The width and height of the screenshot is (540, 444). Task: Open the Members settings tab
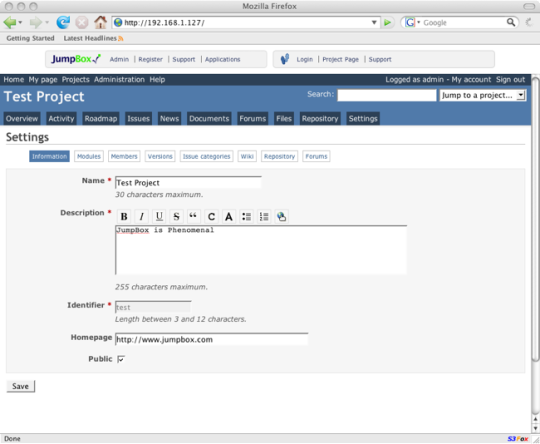point(124,156)
